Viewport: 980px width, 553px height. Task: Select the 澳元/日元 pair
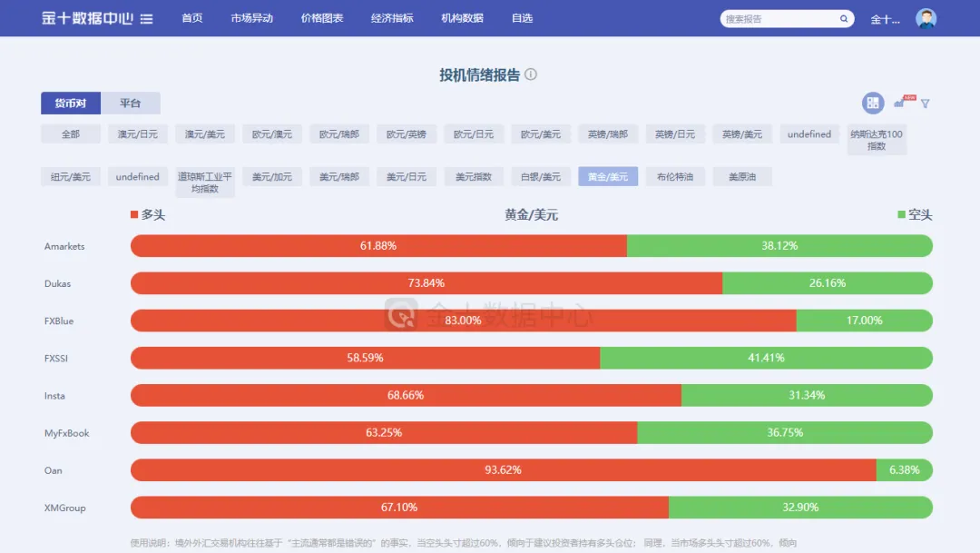tap(138, 133)
